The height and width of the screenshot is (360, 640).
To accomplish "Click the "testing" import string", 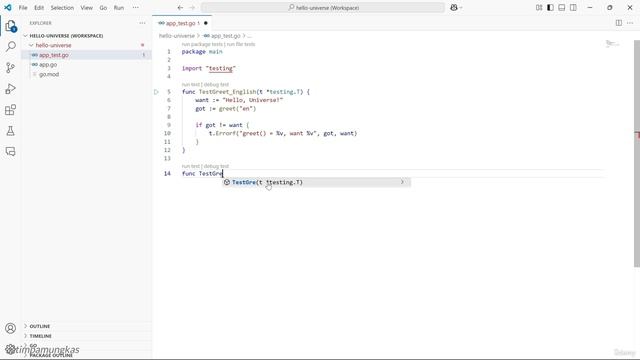I will click(220, 68).
